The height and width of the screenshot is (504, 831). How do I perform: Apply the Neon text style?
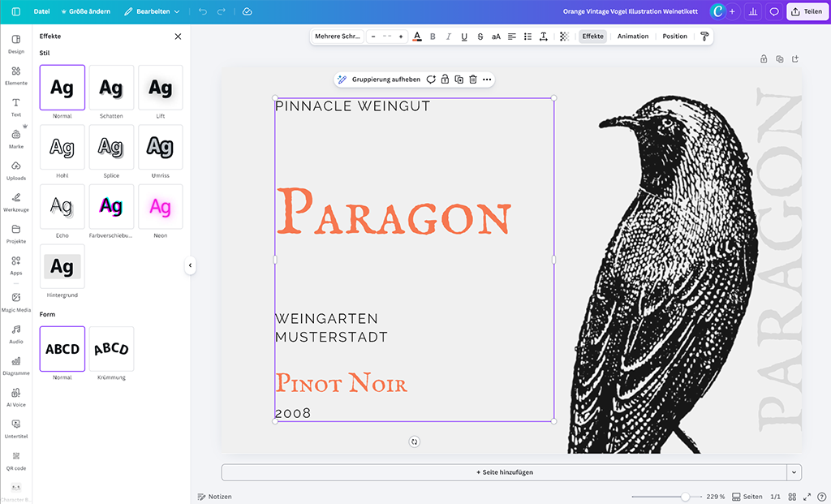pos(161,207)
